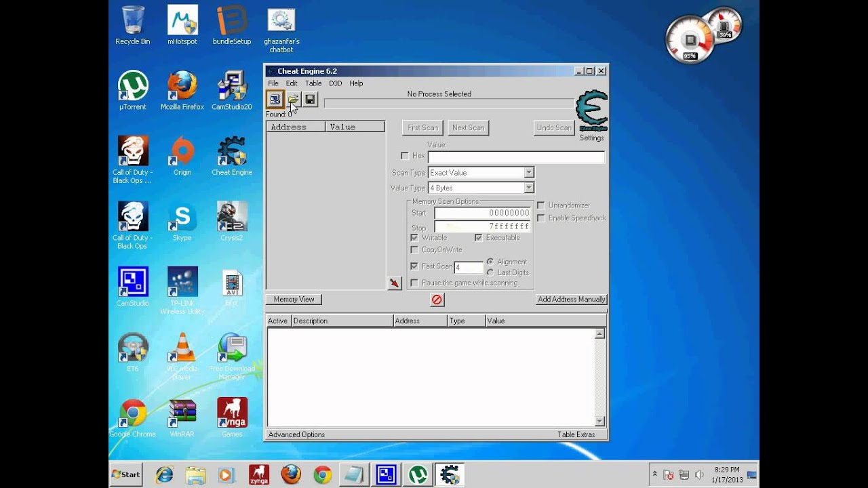
Task: Click the First Scan button
Action: [x=422, y=127]
